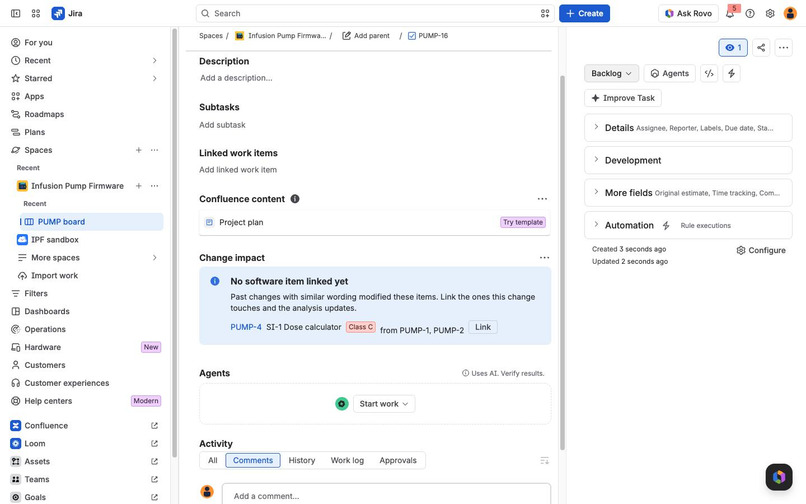Click the agent avatar icon beside Start work
The width and height of the screenshot is (806, 504).
342,404
